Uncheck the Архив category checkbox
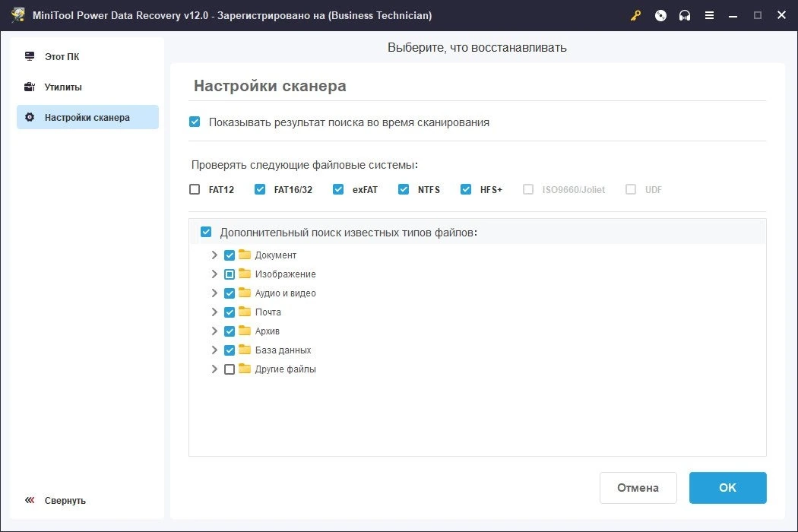798x532 pixels. (x=230, y=331)
